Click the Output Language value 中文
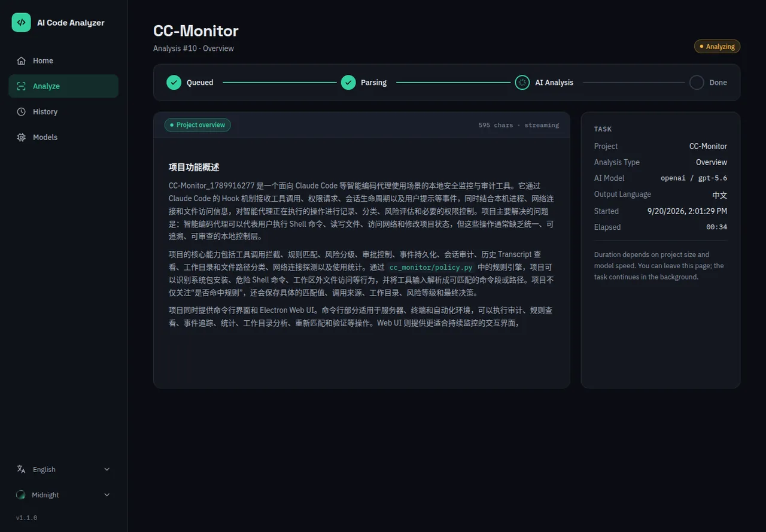766x532 pixels. pos(720,195)
